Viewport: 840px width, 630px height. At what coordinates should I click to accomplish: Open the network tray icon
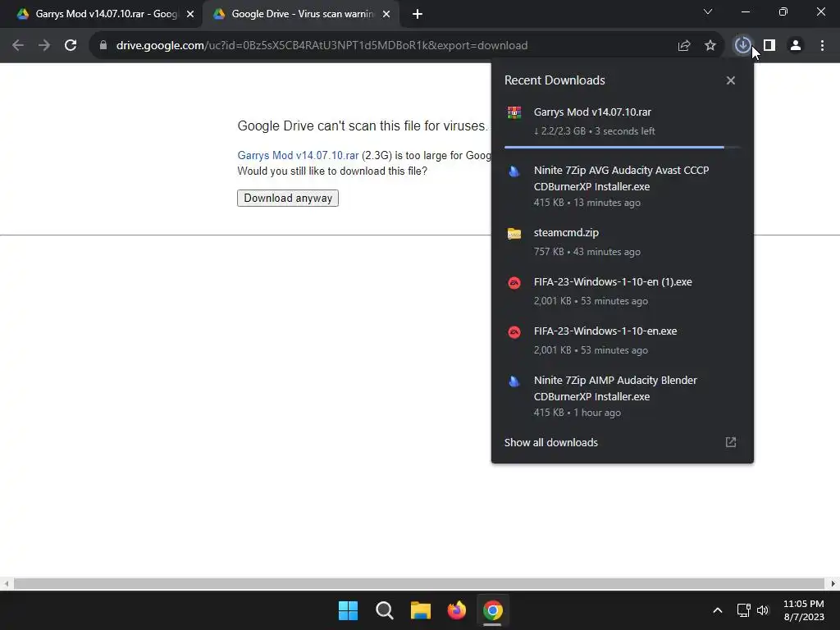(x=743, y=610)
